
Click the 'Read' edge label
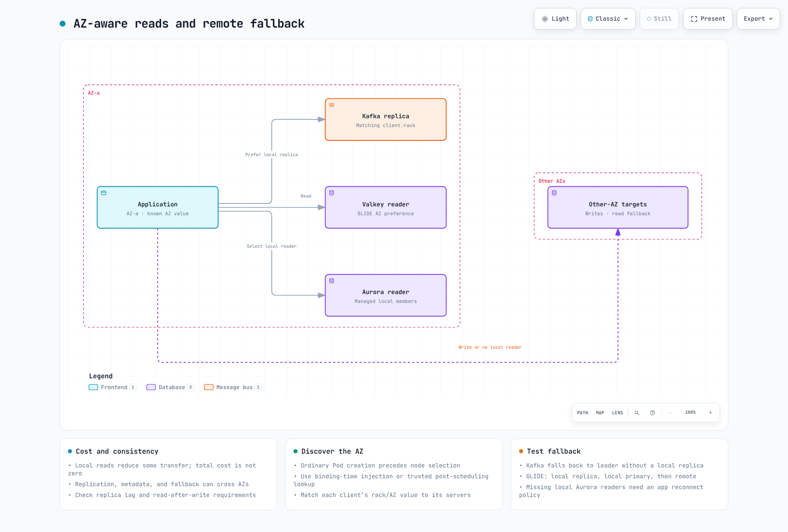(x=306, y=196)
